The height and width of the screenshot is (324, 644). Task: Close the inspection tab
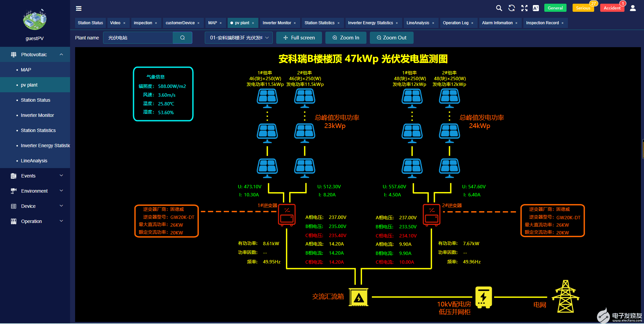(156, 23)
